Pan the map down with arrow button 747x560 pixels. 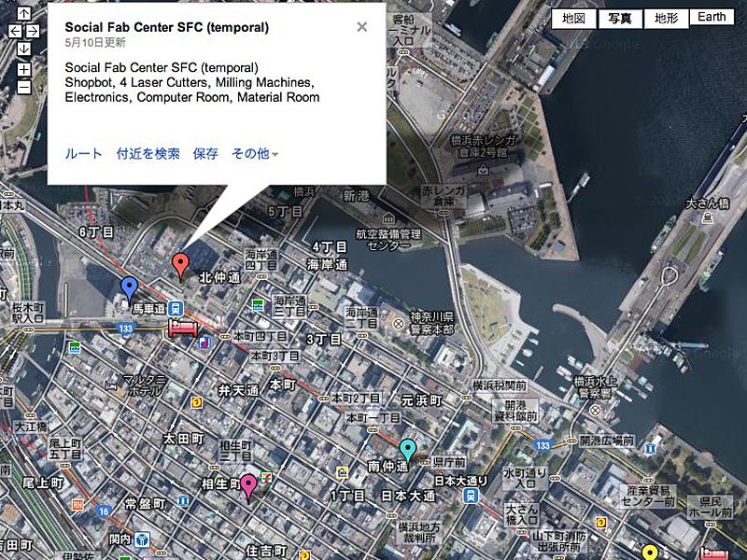24,49
